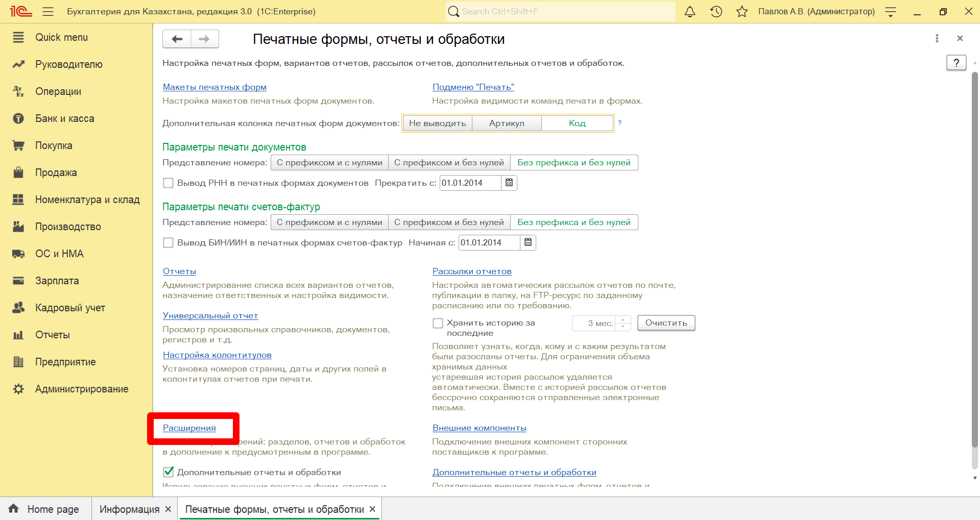
Task: Toggle Вывод БИН/ИИН в счетах-фактурах checkbox
Action: (x=168, y=242)
